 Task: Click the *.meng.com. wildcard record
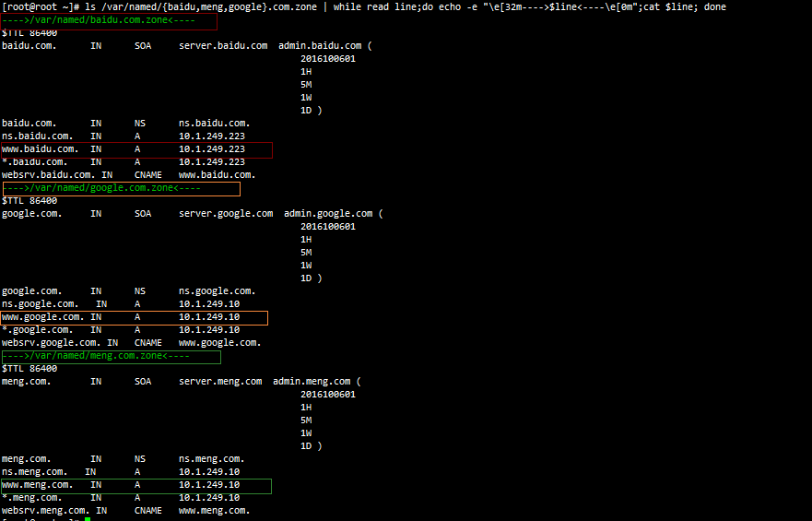coord(121,498)
